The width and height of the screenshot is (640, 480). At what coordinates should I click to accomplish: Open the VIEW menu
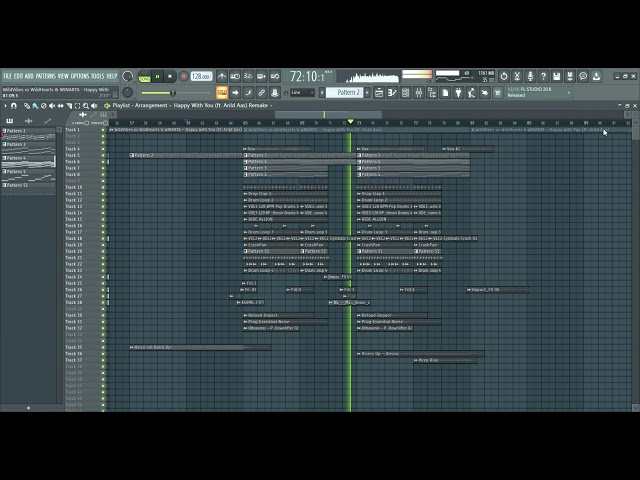(x=63, y=76)
